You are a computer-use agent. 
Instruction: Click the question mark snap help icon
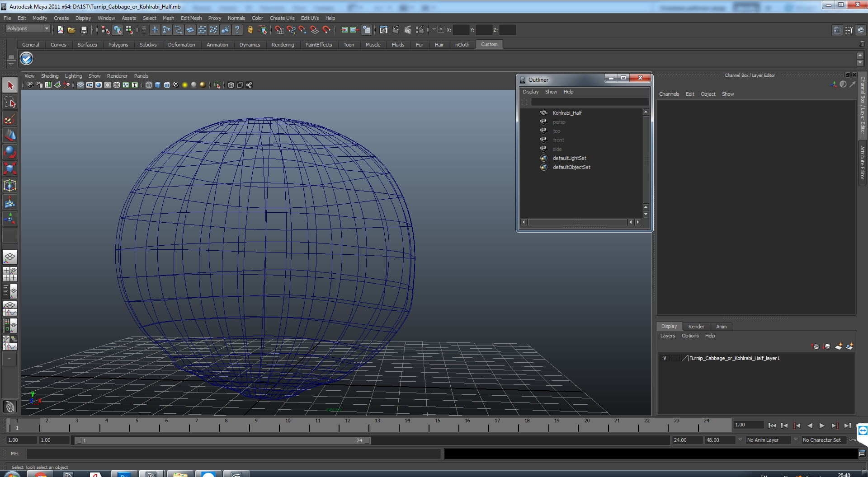pyautogui.click(x=237, y=30)
